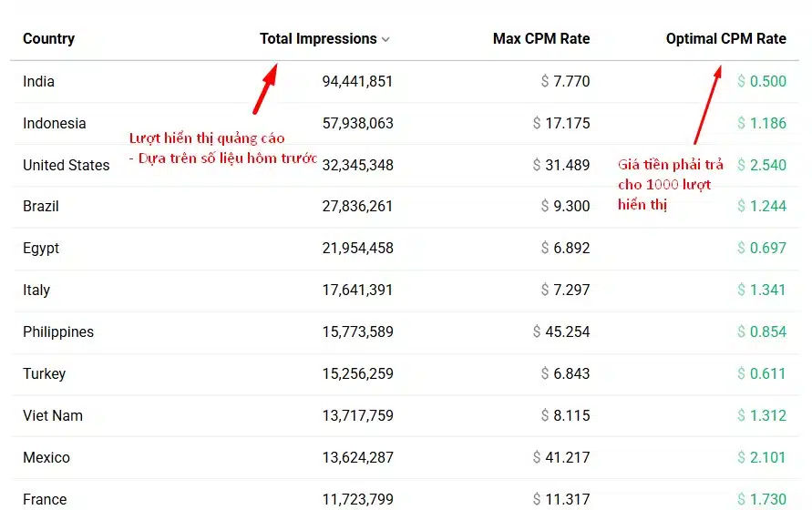Viewport: 812px width, 510px height.
Task: Sort by Total Impressions column header
Action: [x=318, y=39]
